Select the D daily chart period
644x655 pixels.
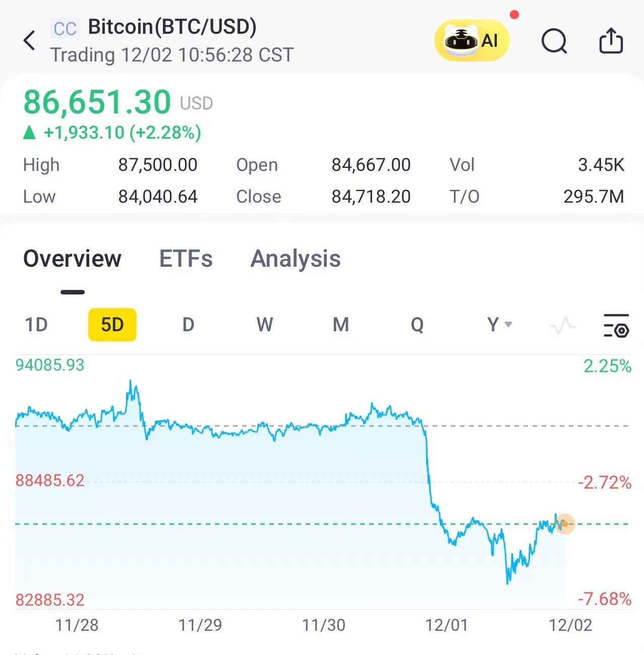(x=188, y=325)
